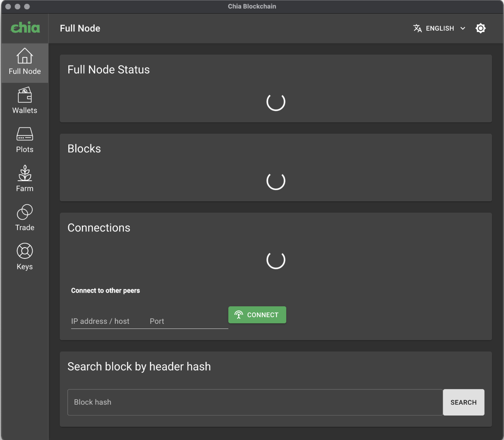This screenshot has height=440, width=504.
Task: Focus the Block hash input field
Action: [255, 402]
